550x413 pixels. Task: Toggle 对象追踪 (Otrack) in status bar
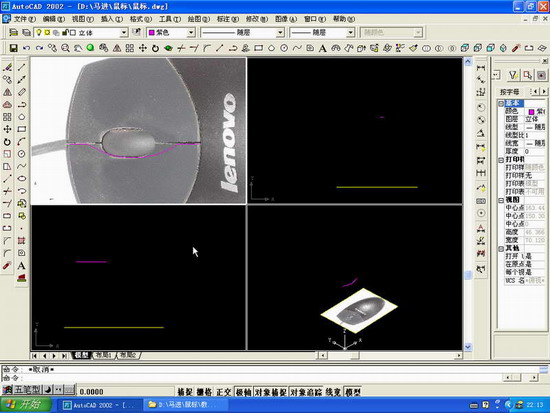coord(306,392)
